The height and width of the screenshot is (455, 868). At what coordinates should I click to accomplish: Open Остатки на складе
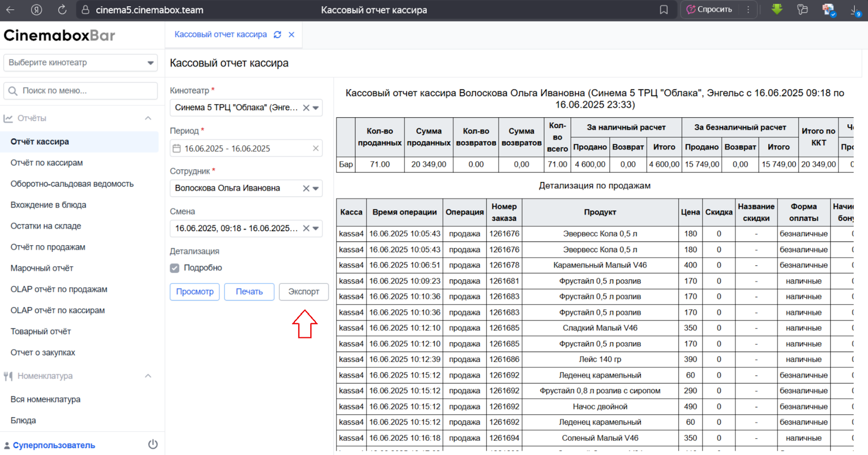pos(46,226)
